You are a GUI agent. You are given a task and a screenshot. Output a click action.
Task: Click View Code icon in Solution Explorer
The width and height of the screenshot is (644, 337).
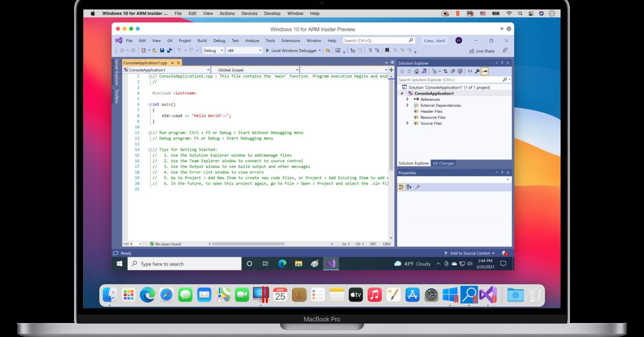[x=470, y=71]
